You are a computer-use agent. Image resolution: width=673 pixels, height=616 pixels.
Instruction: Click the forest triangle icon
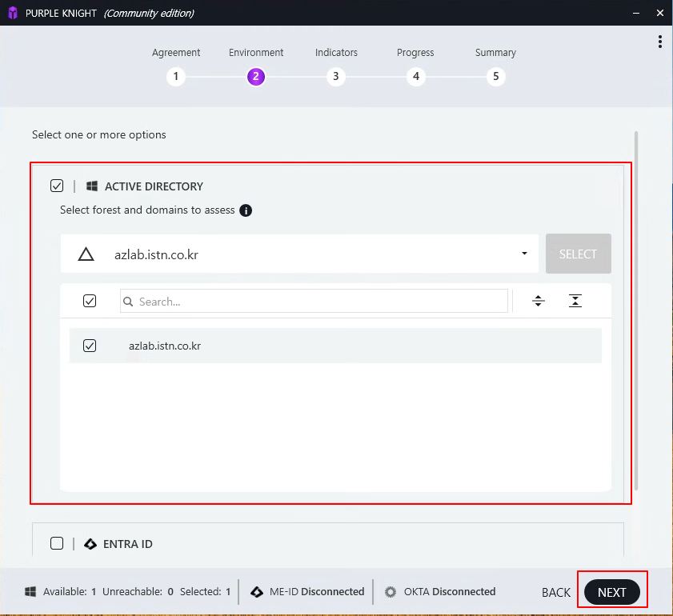(x=86, y=254)
